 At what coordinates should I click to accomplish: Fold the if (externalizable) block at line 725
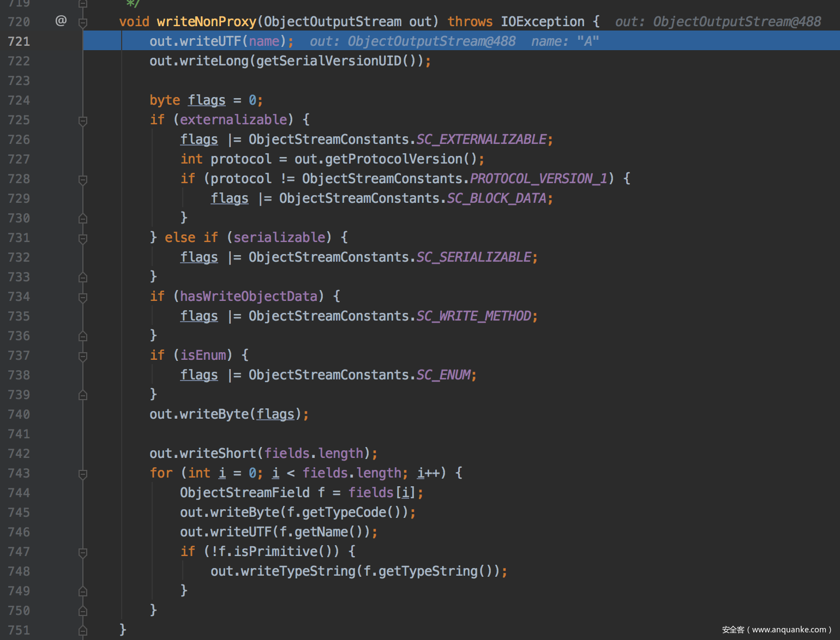83,120
